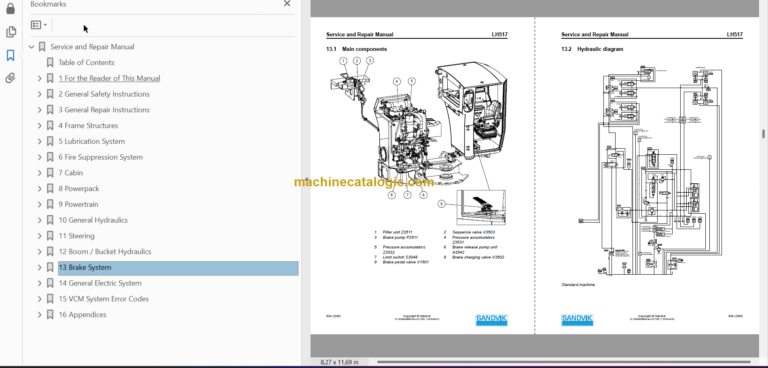Go to 11 Steering chapter
This screenshot has height=368, width=768.
(x=76, y=236)
